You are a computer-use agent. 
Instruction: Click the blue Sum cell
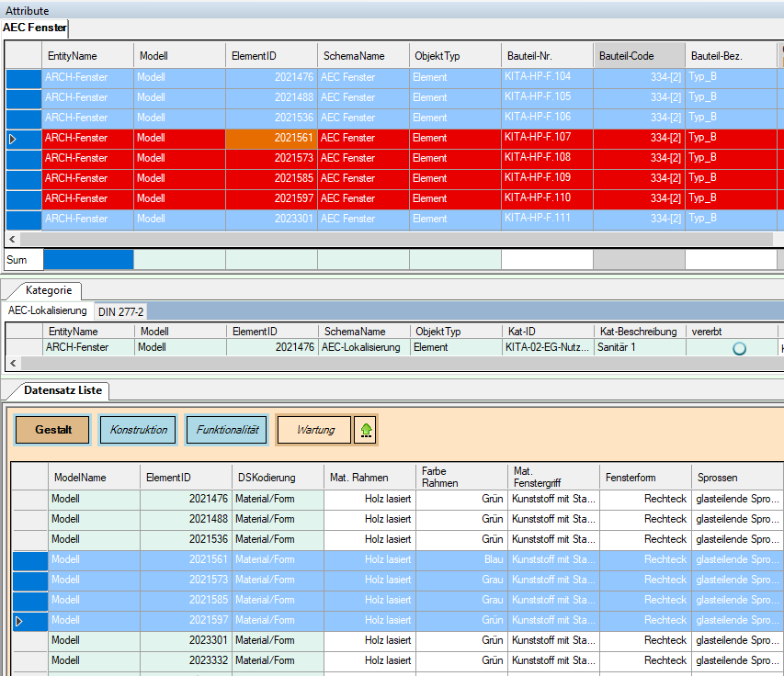coord(88,260)
